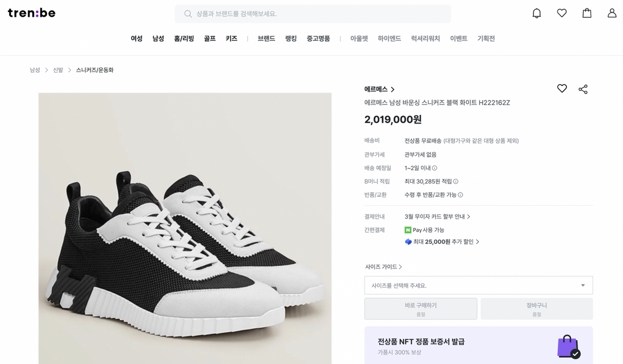The width and height of the screenshot is (623, 364).
Task: Open the shopping bag icon
Action: click(587, 13)
